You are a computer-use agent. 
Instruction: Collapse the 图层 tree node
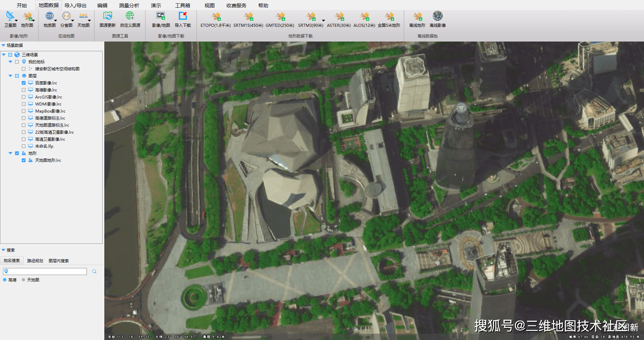[x=10, y=76]
